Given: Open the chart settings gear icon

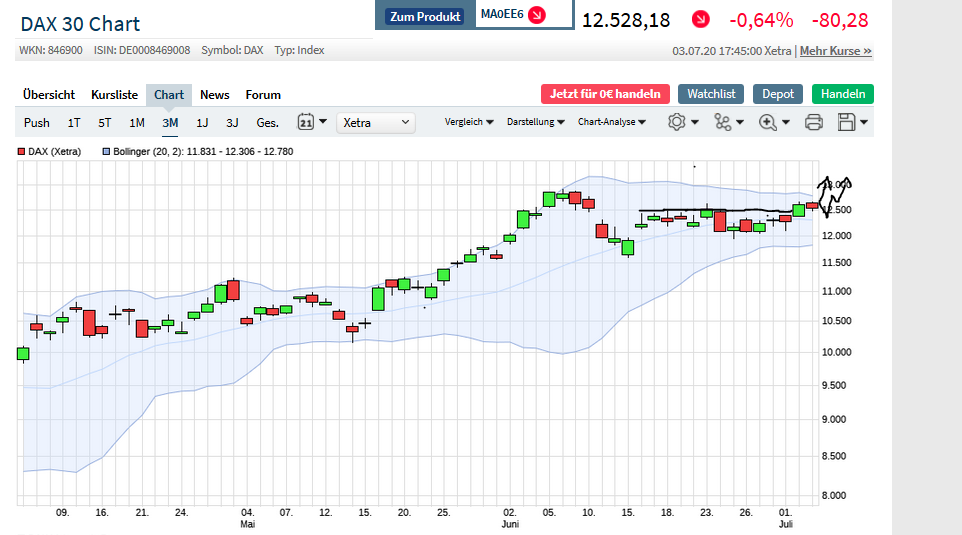Looking at the screenshot, I should (676, 122).
